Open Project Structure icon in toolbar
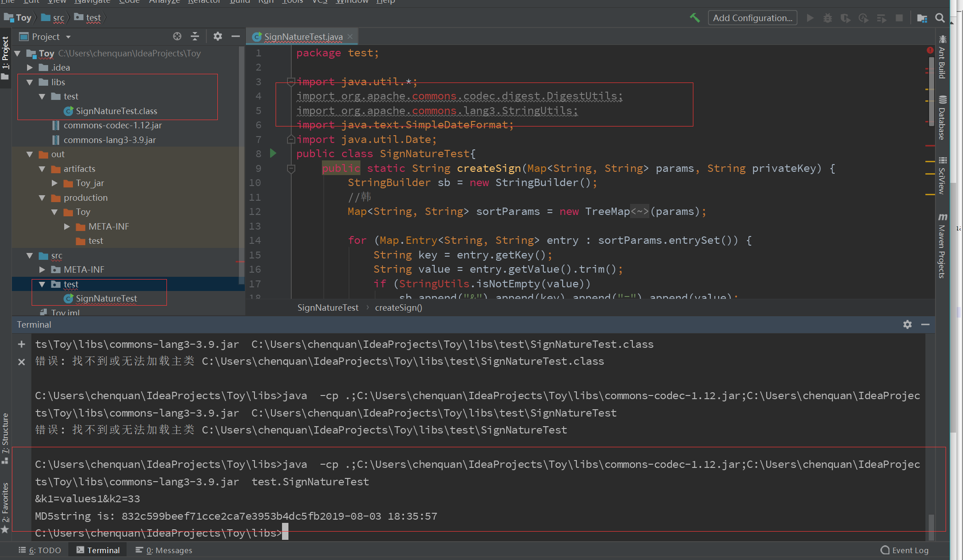 click(x=922, y=18)
